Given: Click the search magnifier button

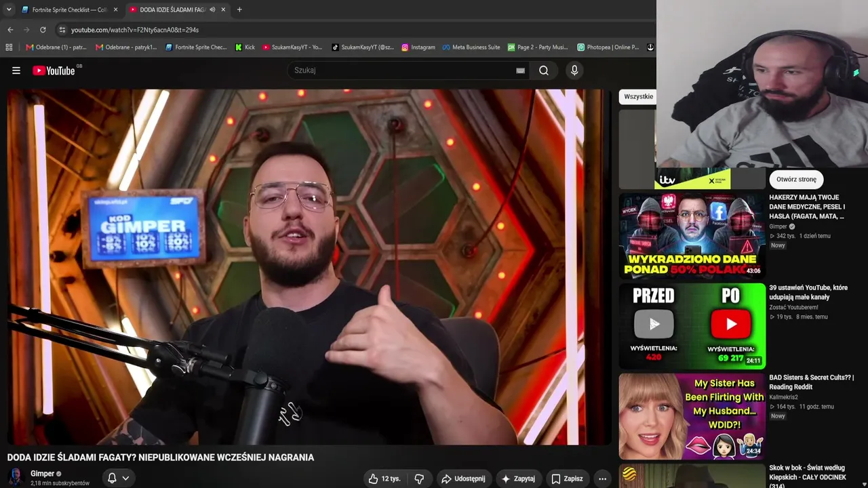Looking at the screenshot, I should pyautogui.click(x=544, y=70).
